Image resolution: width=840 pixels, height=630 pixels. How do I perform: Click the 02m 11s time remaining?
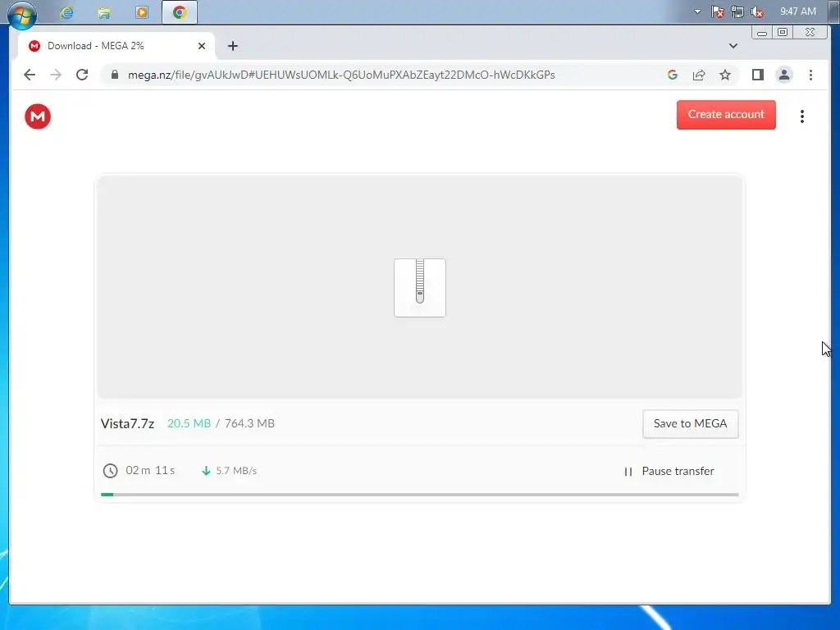point(150,470)
